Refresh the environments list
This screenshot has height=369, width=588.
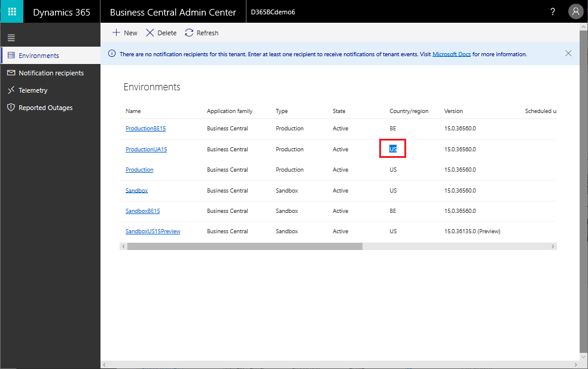pos(202,33)
